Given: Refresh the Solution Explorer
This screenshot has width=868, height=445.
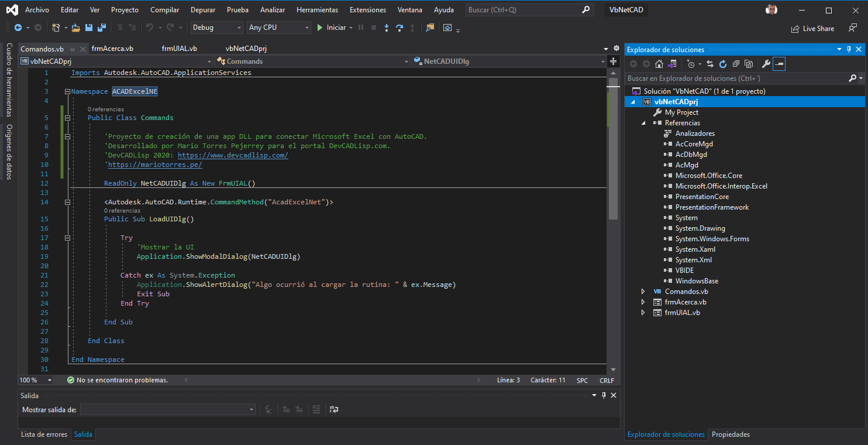Looking at the screenshot, I should pos(724,64).
